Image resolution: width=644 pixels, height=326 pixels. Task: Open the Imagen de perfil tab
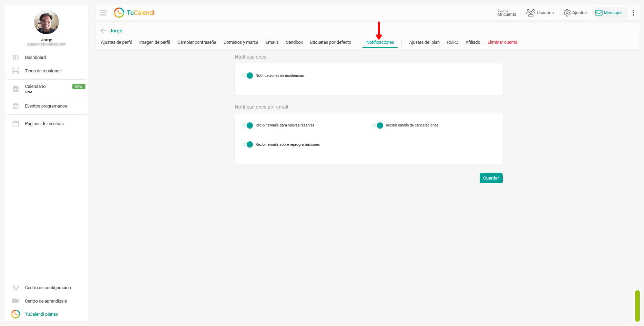click(155, 42)
